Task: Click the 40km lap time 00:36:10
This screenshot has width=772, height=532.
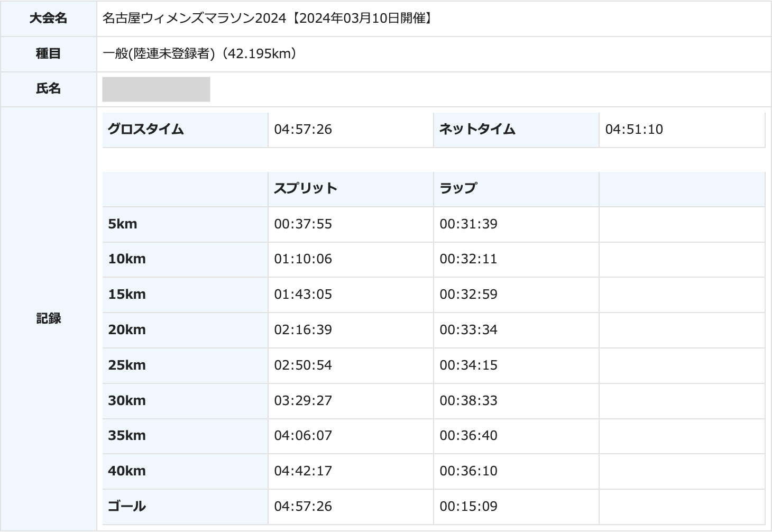Action: point(468,471)
